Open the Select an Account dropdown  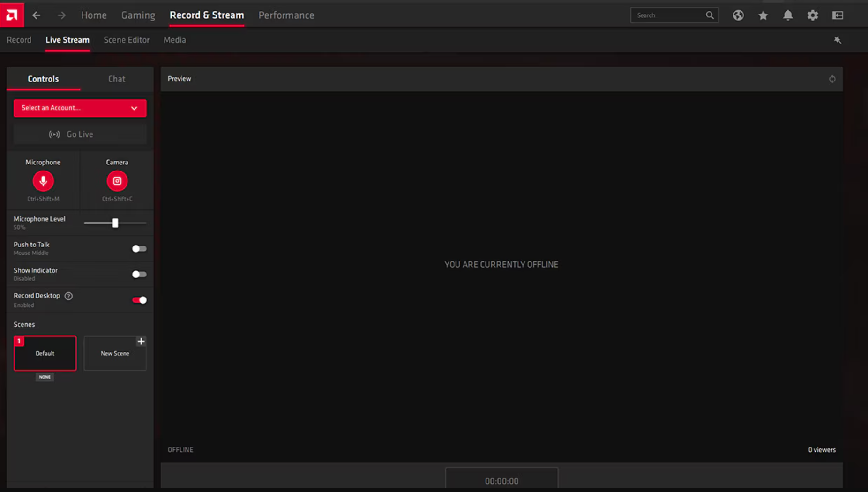pos(79,108)
